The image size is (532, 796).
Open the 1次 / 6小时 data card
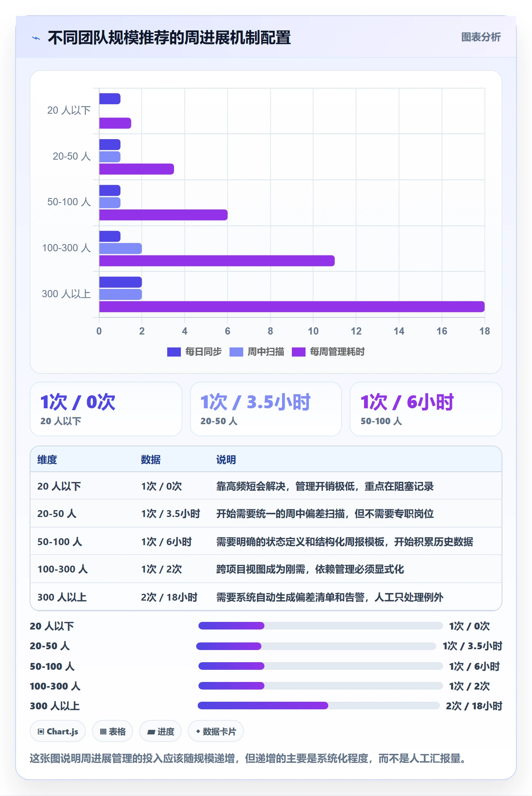426,409
